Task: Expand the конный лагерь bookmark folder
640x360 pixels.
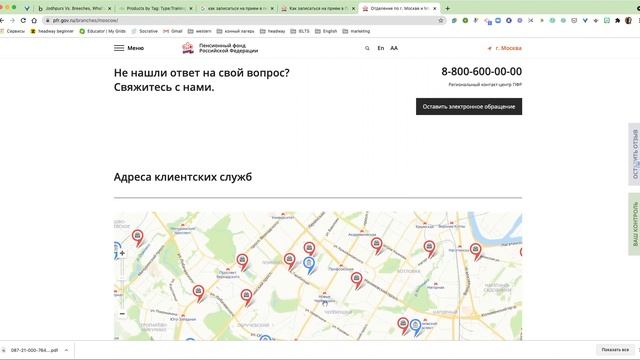Action: [236, 31]
